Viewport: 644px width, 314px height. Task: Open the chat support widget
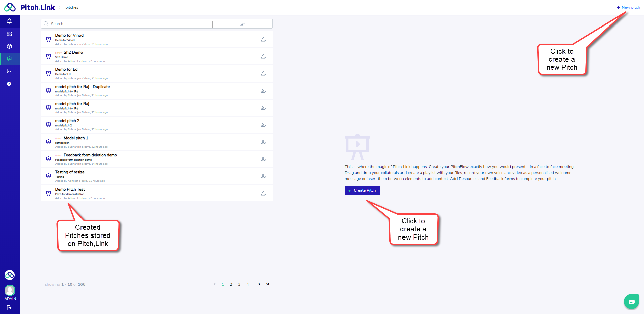631,302
